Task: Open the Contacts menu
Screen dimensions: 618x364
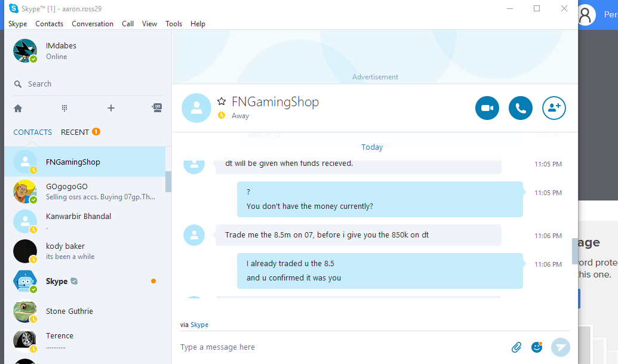Action: click(x=50, y=24)
